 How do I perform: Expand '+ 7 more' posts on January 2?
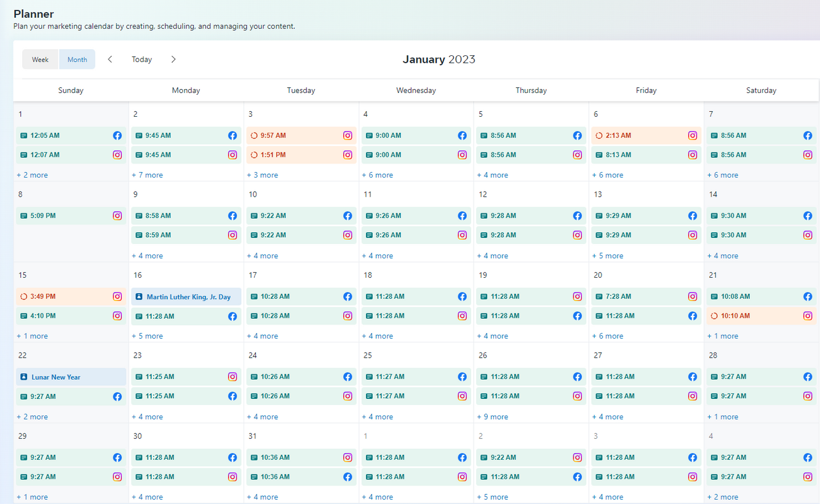pos(148,175)
